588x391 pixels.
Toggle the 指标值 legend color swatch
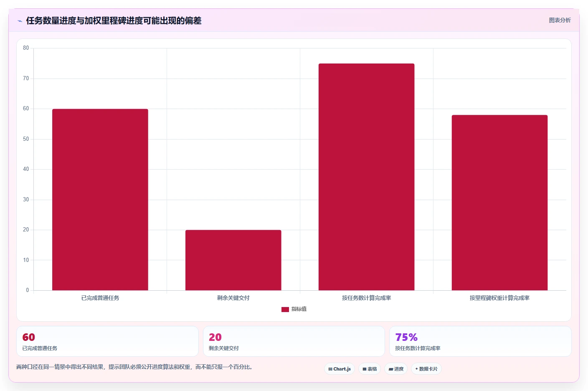pyautogui.click(x=285, y=310)
